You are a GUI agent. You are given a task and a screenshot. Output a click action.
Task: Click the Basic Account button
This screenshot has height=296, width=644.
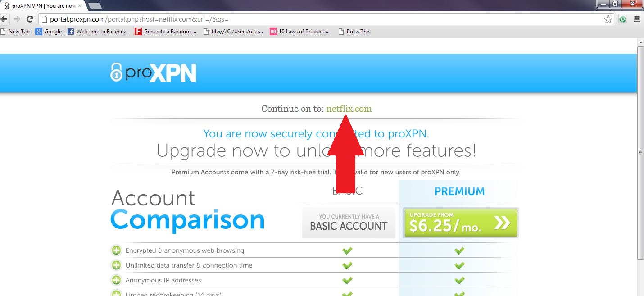(349, 223)
